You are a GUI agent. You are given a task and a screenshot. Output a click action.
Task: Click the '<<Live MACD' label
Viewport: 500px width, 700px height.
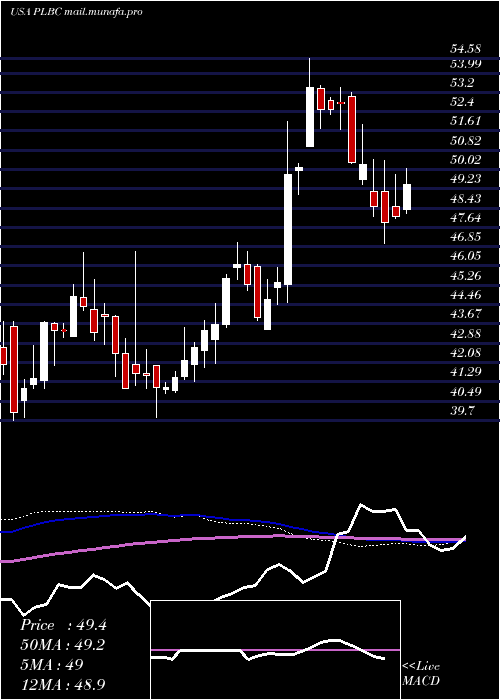click(x=421, y=674)
